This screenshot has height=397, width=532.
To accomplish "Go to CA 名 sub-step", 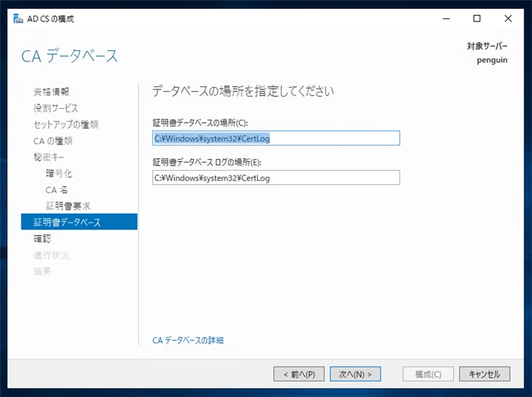I will tap(57, 189).
